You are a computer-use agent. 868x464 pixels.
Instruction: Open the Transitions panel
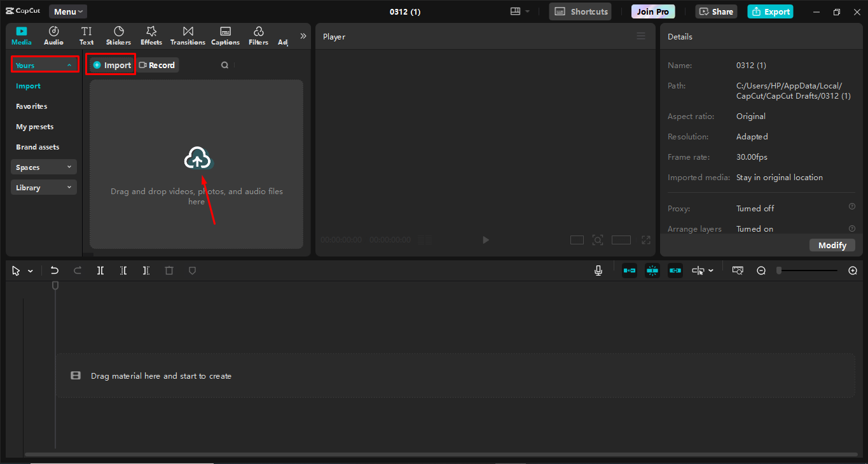tap(187, 35)
